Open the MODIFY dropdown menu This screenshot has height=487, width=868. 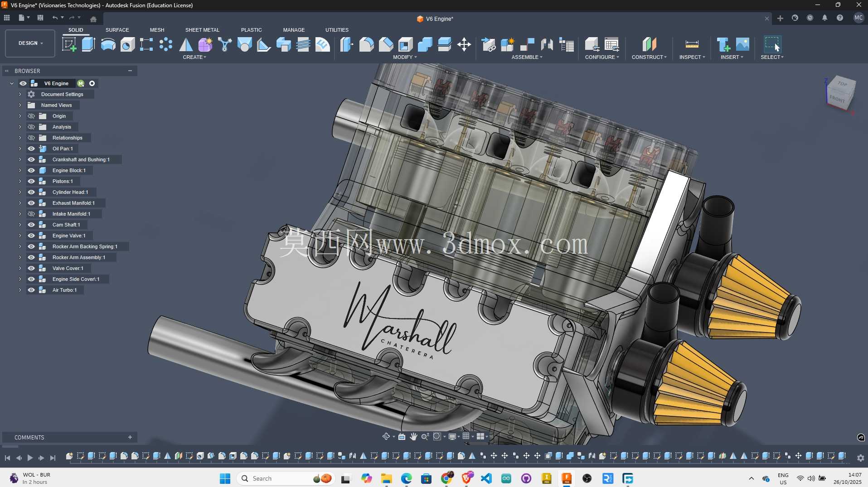pyautogui.click(x=405, y=57)
